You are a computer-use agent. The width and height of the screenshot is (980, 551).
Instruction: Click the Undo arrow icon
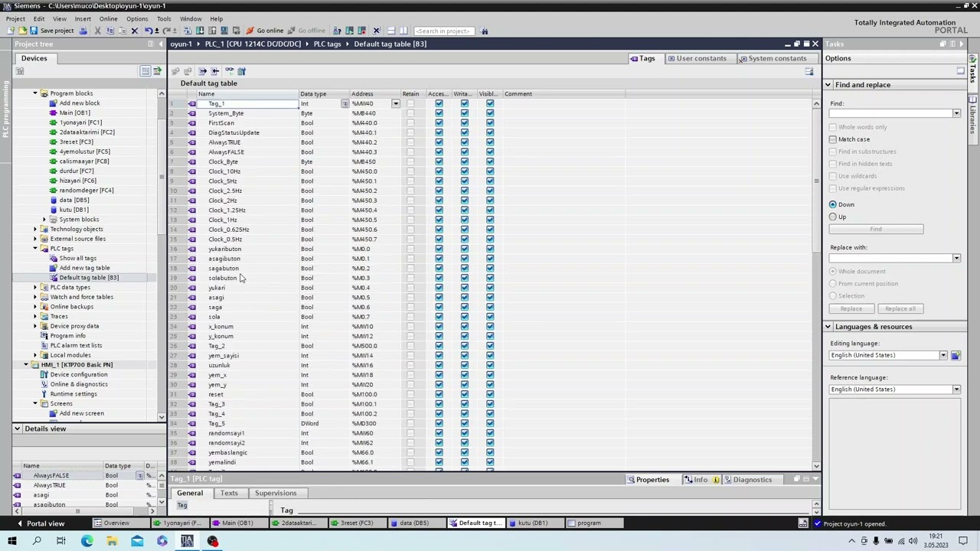coord(149,31)
